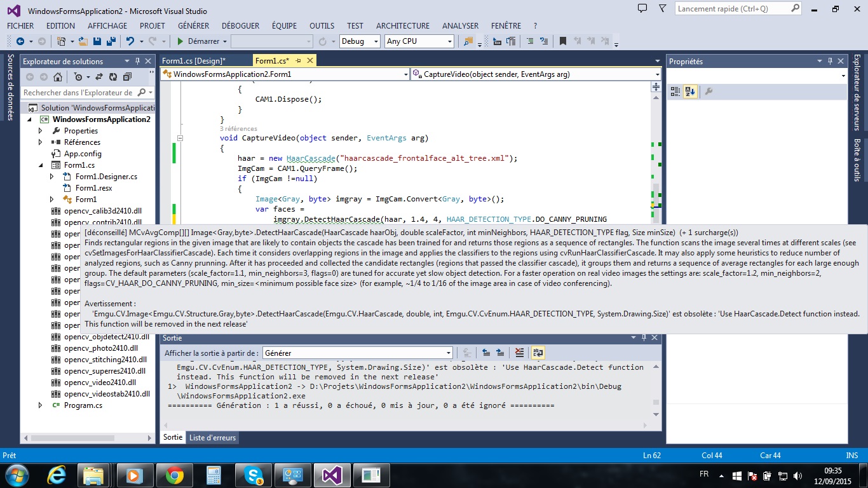Show Properties by category icon
The image size is (868, 488).
coord(675,91)
